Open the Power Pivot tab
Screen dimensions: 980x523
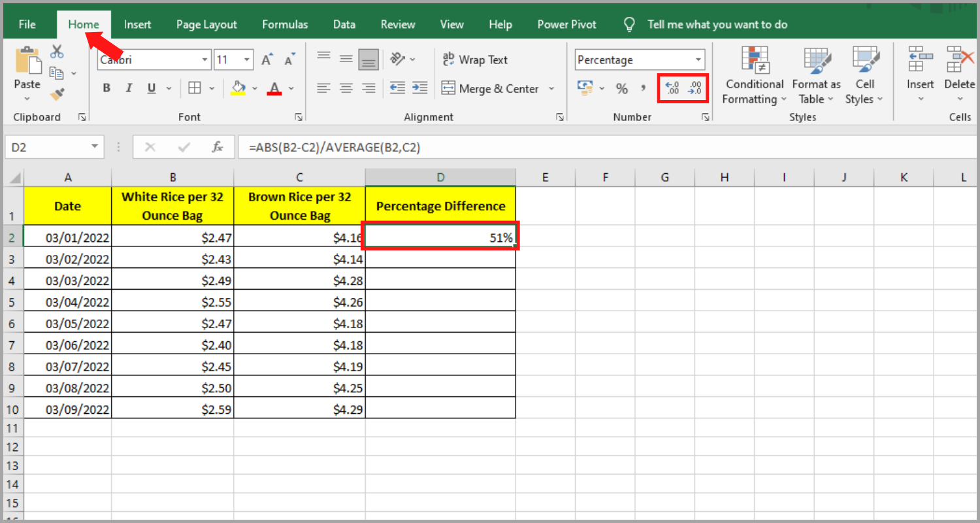click(x=566, y=24)
